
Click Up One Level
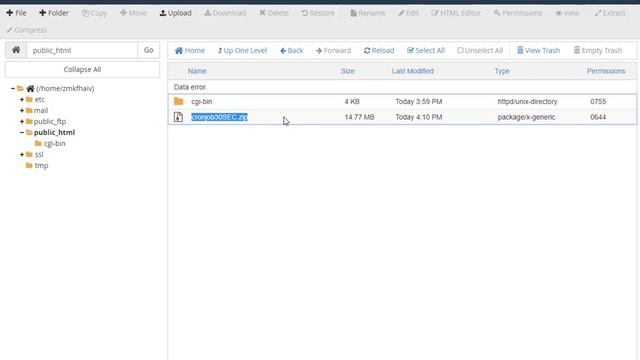click(242, 51)
